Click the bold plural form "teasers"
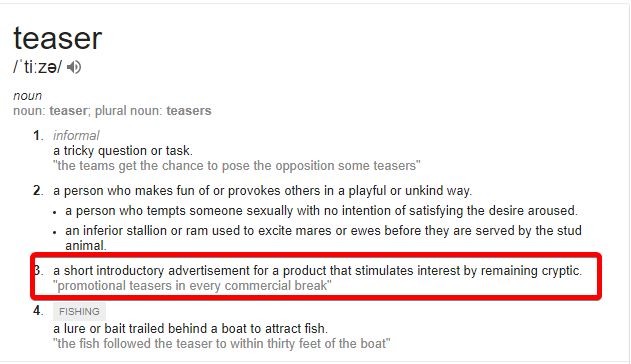This screenshot has width=631, height=364. click(189, 111)
